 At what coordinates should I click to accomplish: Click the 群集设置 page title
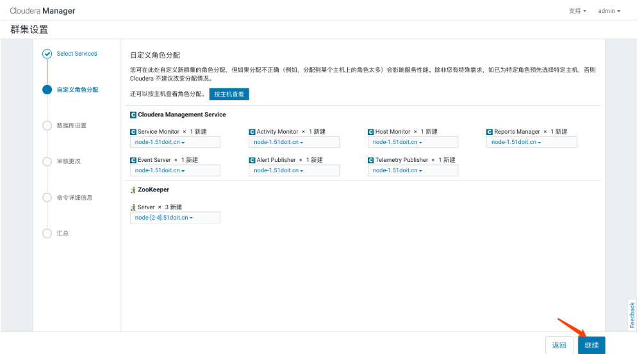click(29, 29)
